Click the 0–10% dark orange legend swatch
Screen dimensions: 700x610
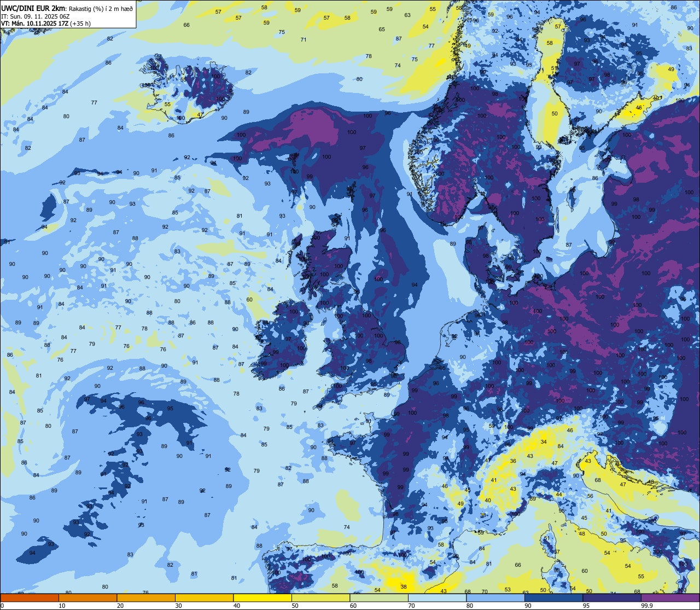tap(30, 597)
